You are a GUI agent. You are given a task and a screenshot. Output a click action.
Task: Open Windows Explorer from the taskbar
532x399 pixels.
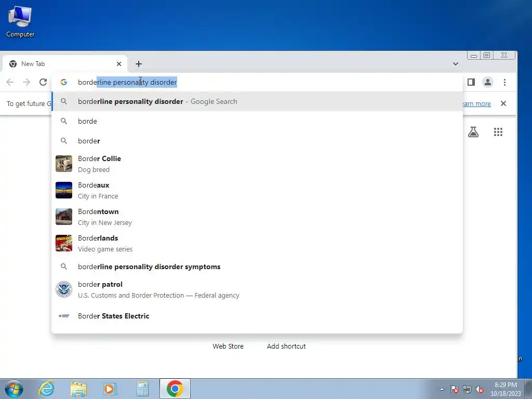78,389
